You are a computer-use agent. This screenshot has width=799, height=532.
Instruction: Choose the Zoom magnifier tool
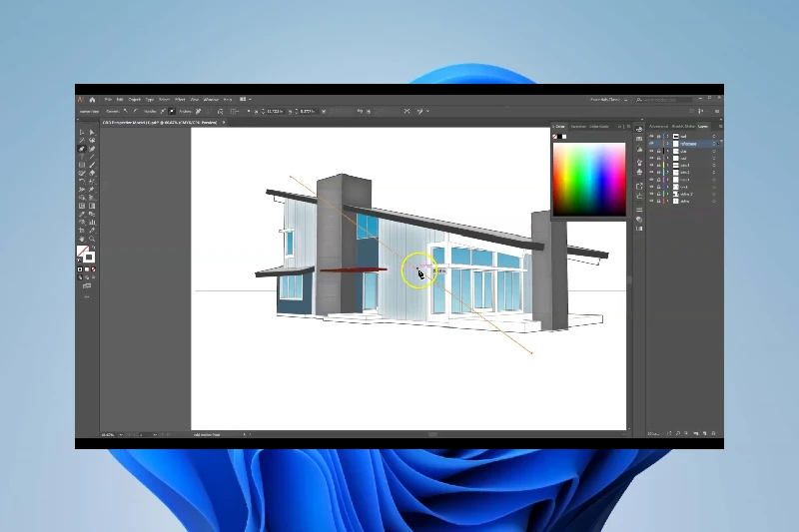[92, 239]
